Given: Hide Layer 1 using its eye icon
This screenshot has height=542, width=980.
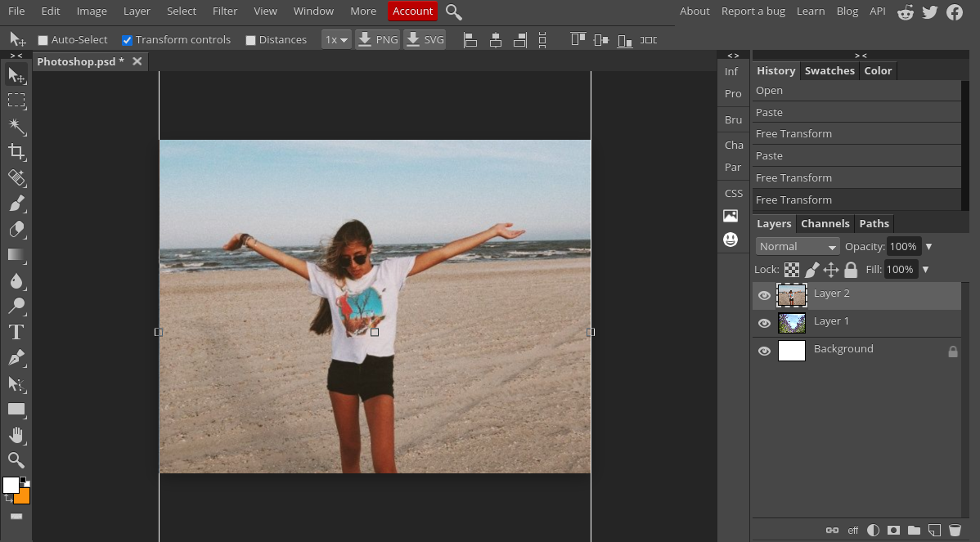Looking at the screenshot, I should pos(764,324).
